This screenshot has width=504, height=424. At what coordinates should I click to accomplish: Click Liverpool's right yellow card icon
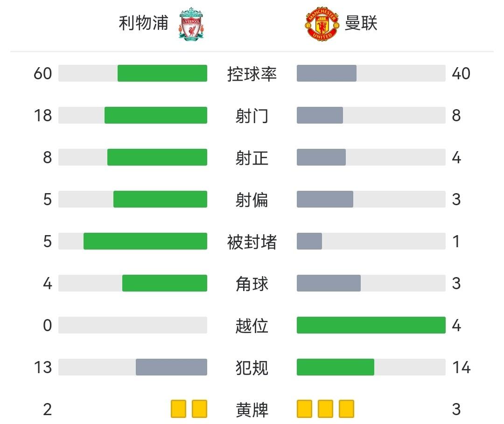199,409
